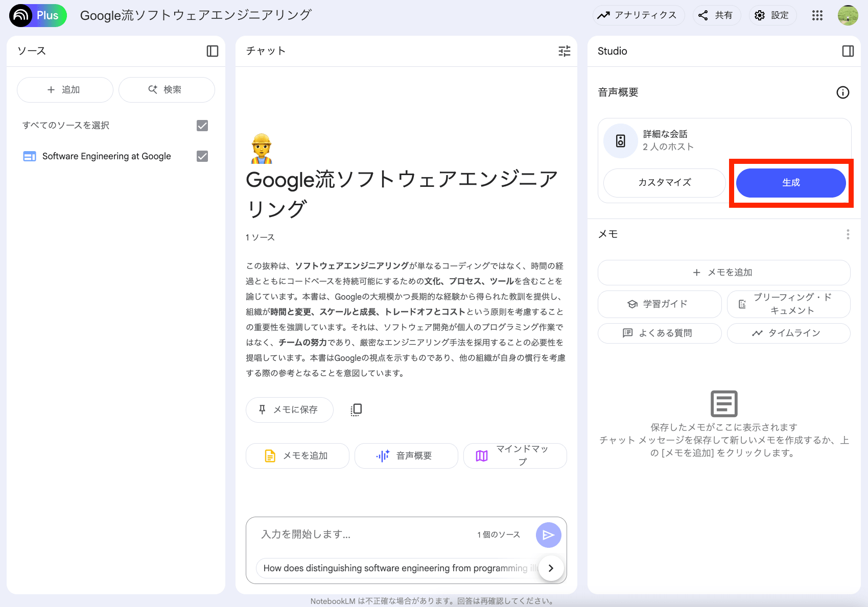Click the source document icon beside Software Engineering
The height and width of the screenshot is (607, 868).
coord(30,156)
